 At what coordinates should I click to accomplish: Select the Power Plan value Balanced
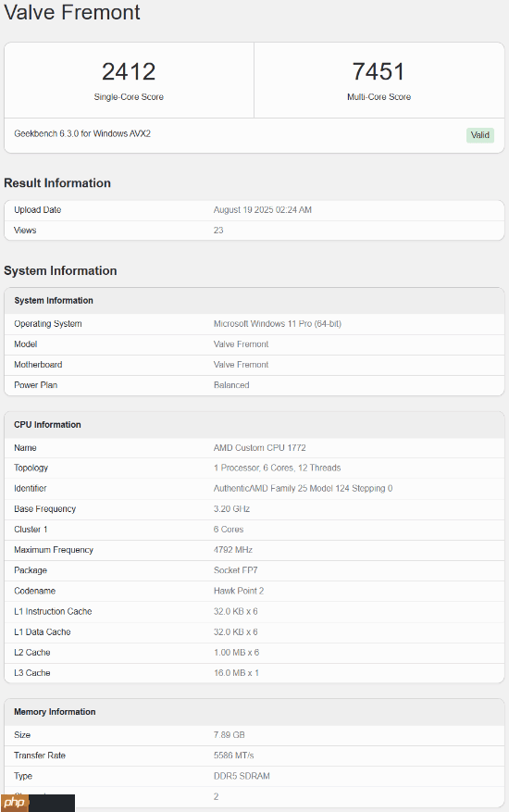[x=231, y=385]
